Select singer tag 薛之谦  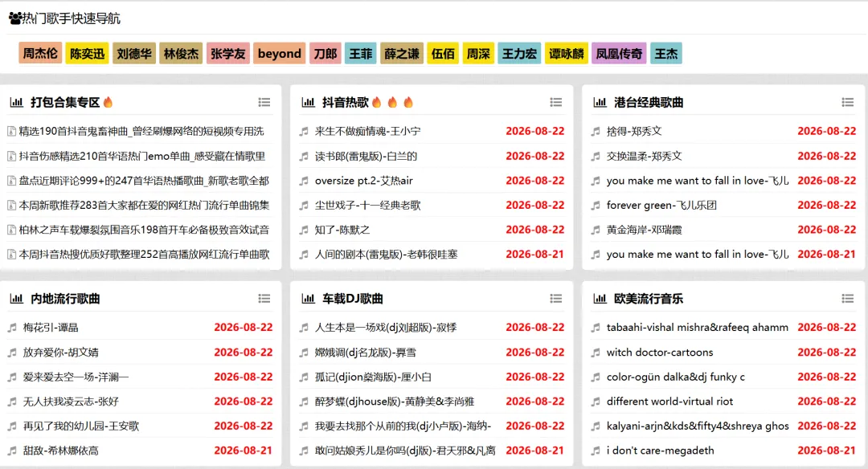pyautogui.click(x=402, y=53)
